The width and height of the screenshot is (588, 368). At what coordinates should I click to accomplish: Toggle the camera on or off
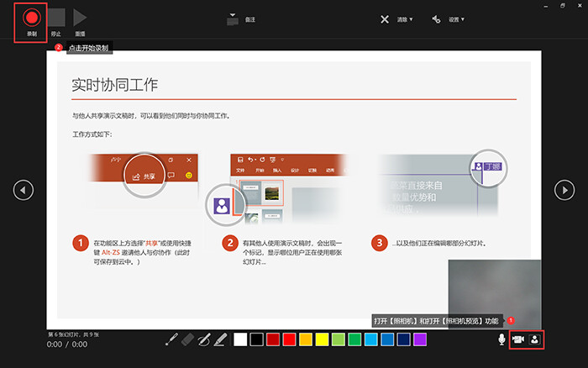[518, 339]
